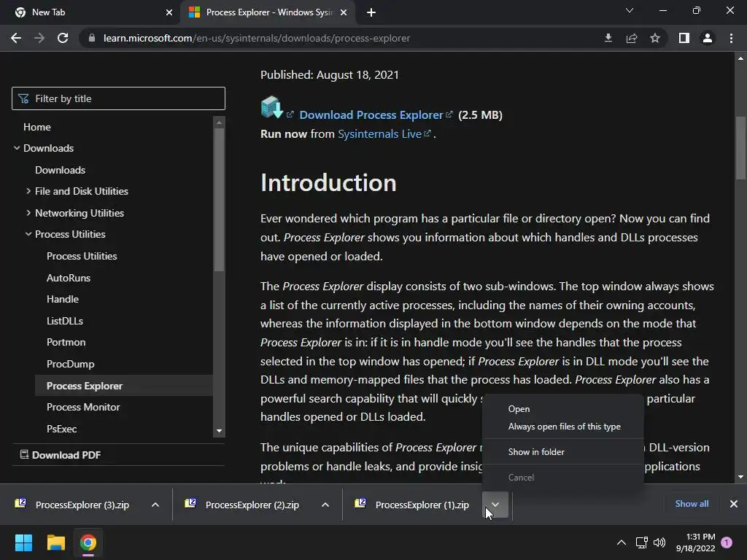Viewport: 747px width, 560px height.
Task: Open the Download Process Explorer link
Action: (x=371, y=114)
